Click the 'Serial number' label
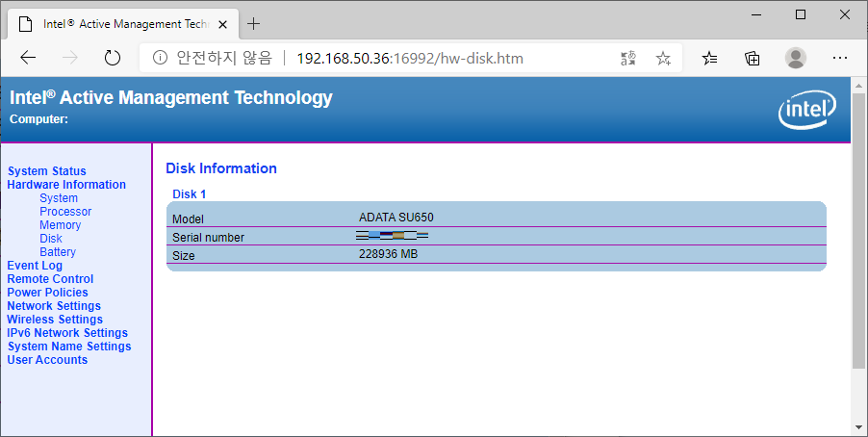Screen dimensions: 868x437 tap(208, 237)
